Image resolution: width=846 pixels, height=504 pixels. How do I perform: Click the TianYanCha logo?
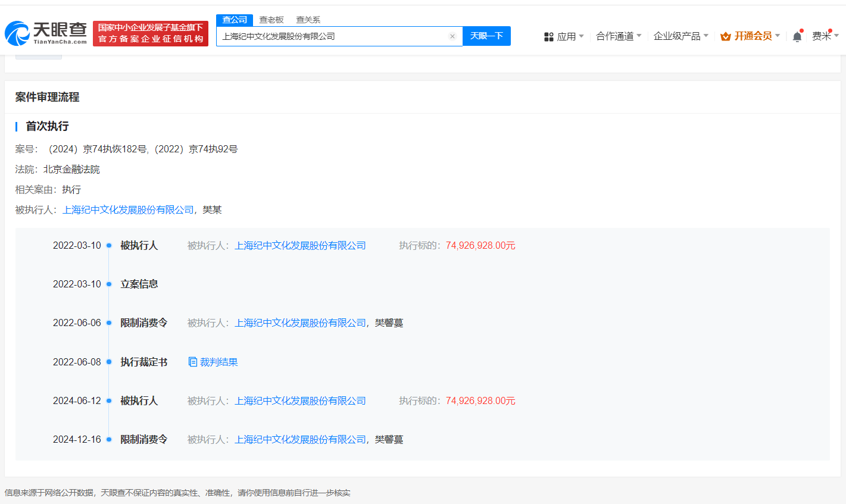[46, 33]
